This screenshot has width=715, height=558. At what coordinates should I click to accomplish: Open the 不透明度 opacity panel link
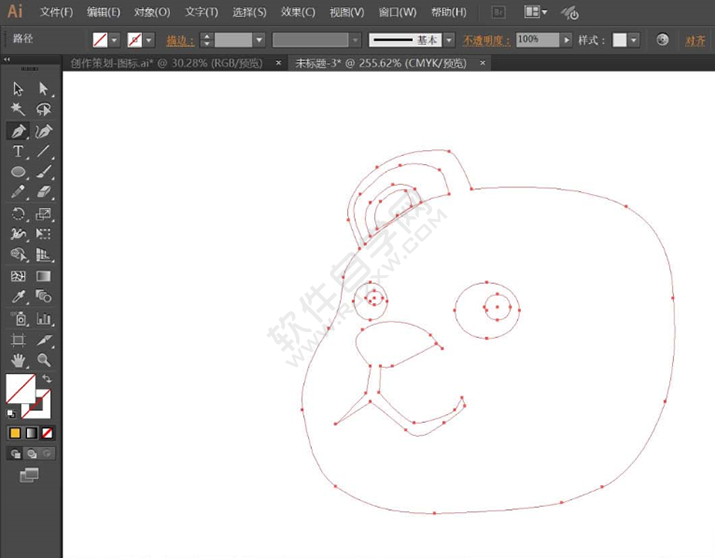486,40
